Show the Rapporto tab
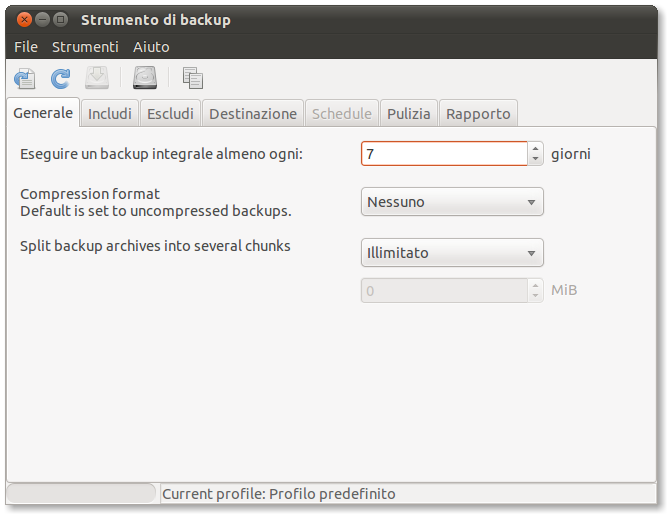 478,114
